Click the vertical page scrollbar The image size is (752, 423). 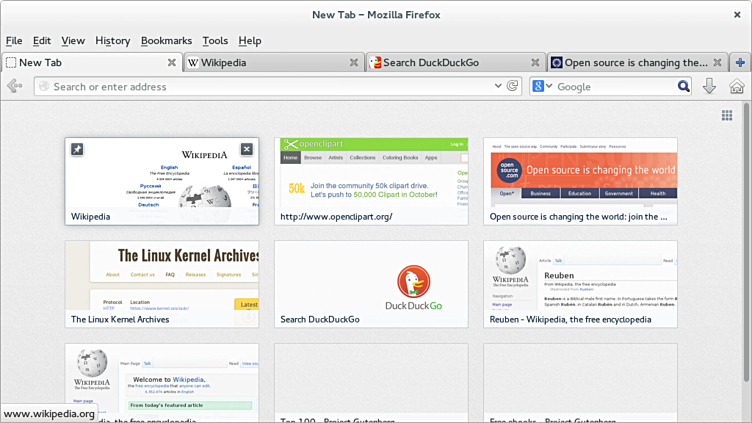(746, 250)
